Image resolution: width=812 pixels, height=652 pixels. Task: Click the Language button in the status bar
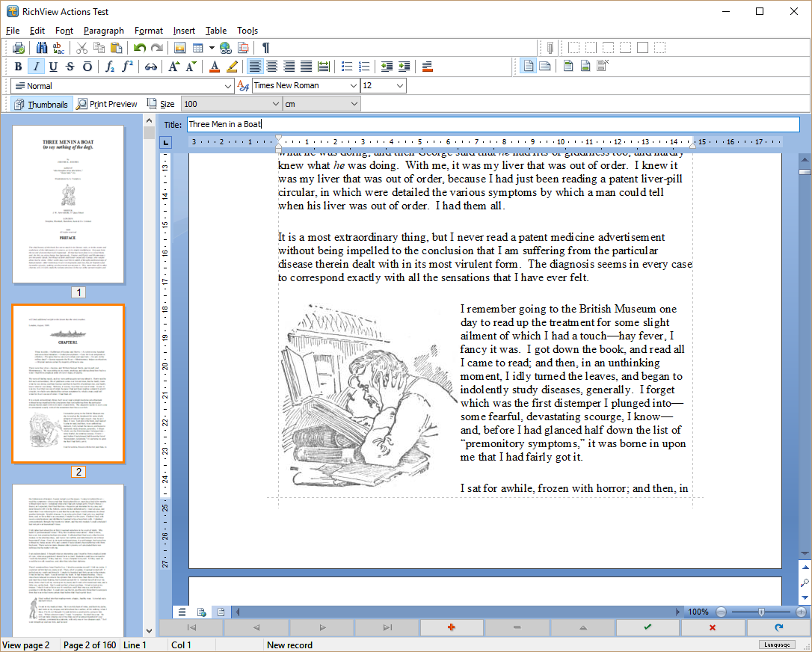coord(777,645)
